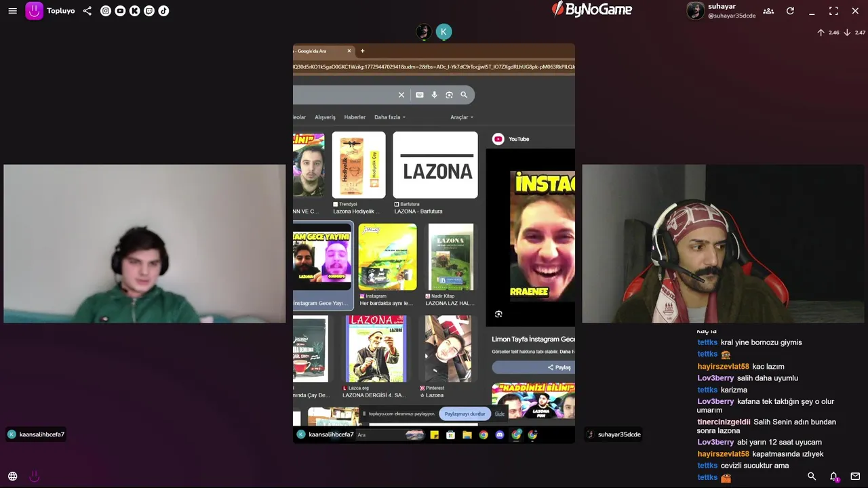This screenshot has width=868, height=488.
Task: Click Limon Tayfa İnstagram Gece title
Action: point(534,339)
